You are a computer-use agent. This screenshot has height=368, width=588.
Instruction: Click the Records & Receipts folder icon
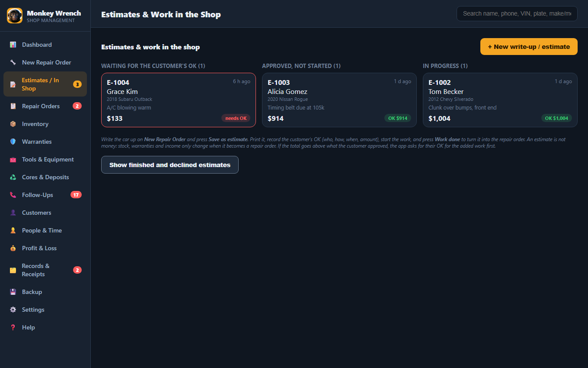pyautogui.click(x=13, y=270)
